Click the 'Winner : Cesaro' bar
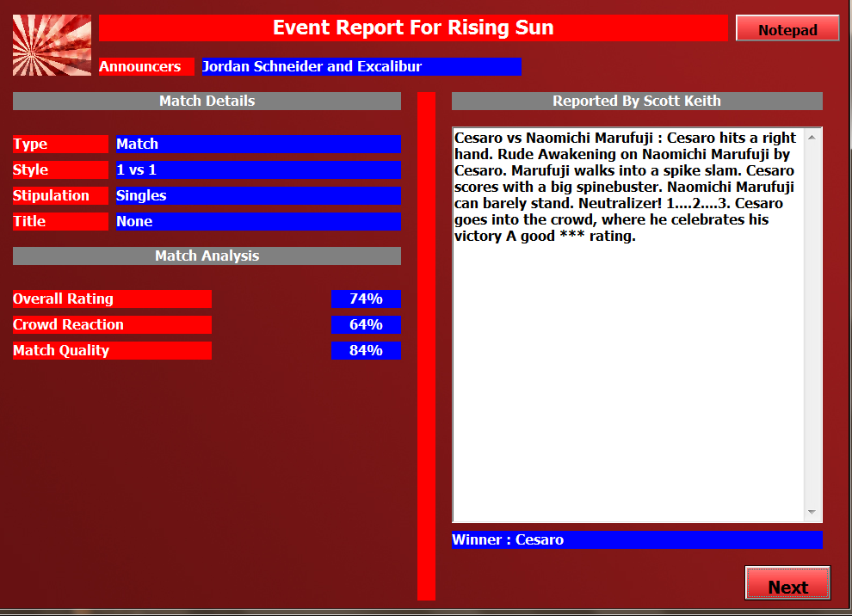Image resolution: width=852 pixels, height=616 pixels. (637, 540)
